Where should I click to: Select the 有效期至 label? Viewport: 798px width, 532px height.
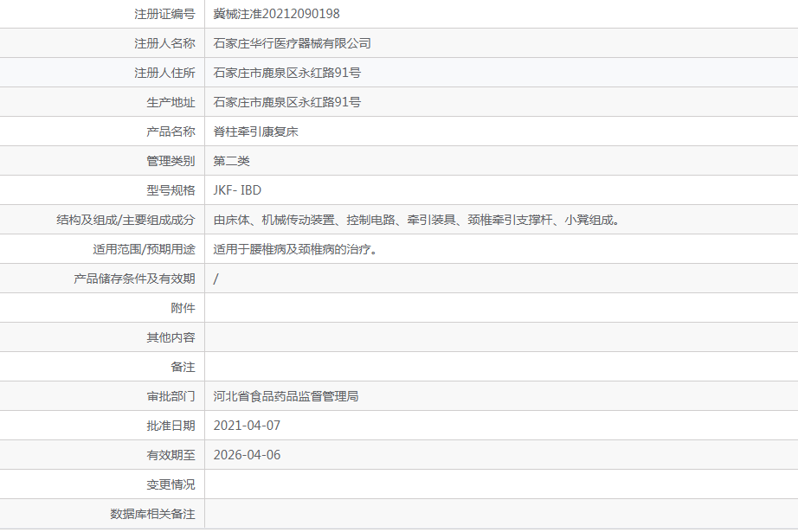(171, 455)
